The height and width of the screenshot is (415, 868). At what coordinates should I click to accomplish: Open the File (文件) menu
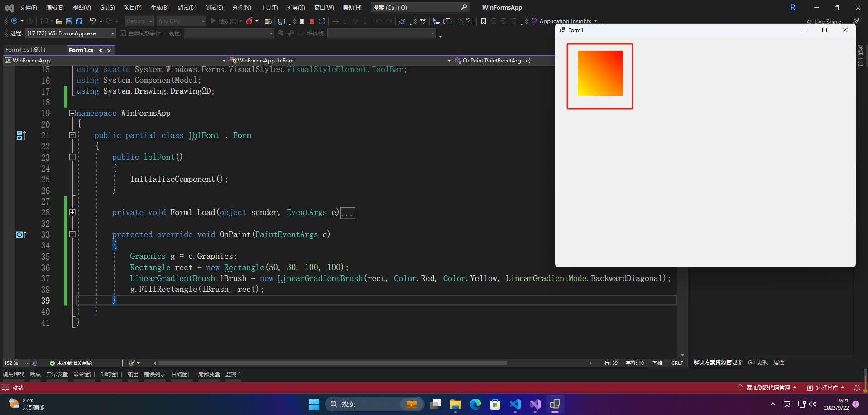(x=28, y=7)
